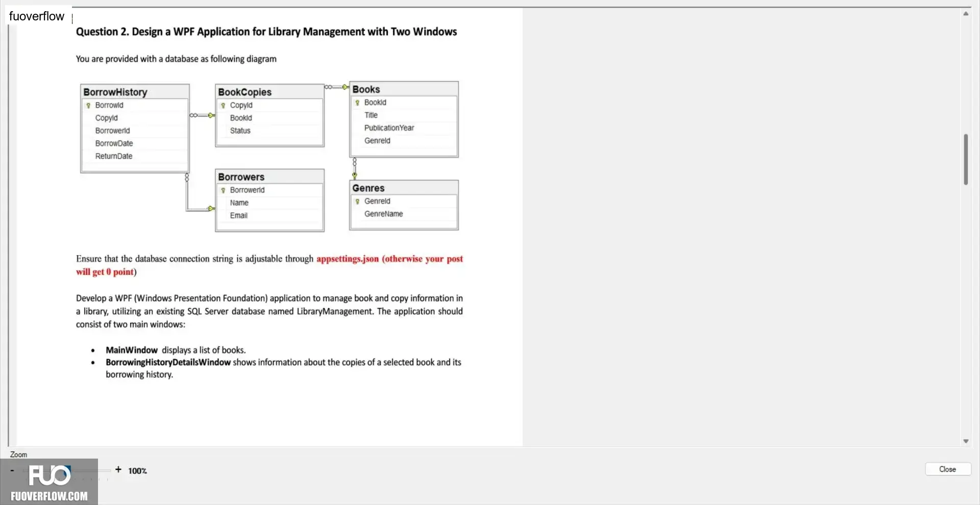The image size is (980, 505).
Task: Click the BorrowingHistoryDetailsWindow bold text
Action: click(168, 362)
